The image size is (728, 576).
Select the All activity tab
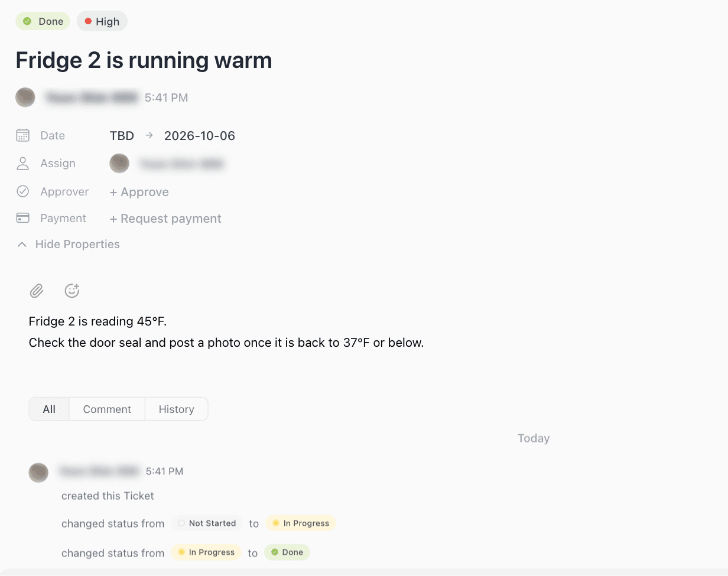pyautogui.click(x=49, y=409)
